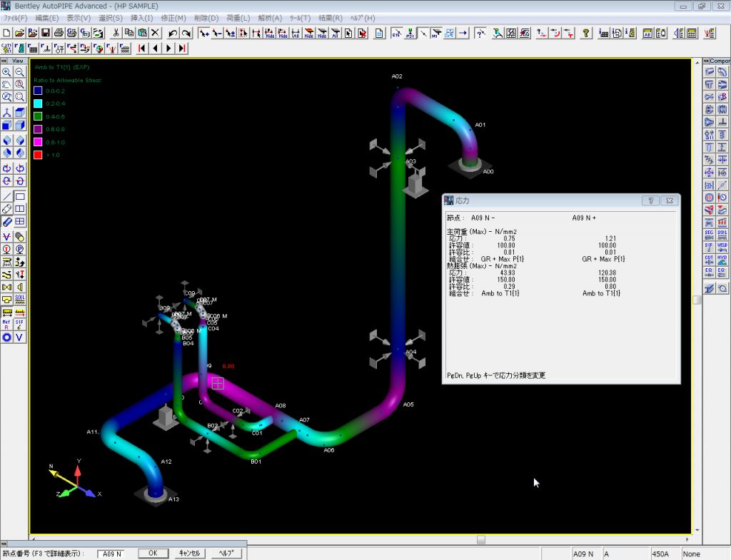This screenshot has height=560, width=731.
Task: Click the Save diskette icon
Action: pos(46,33)
